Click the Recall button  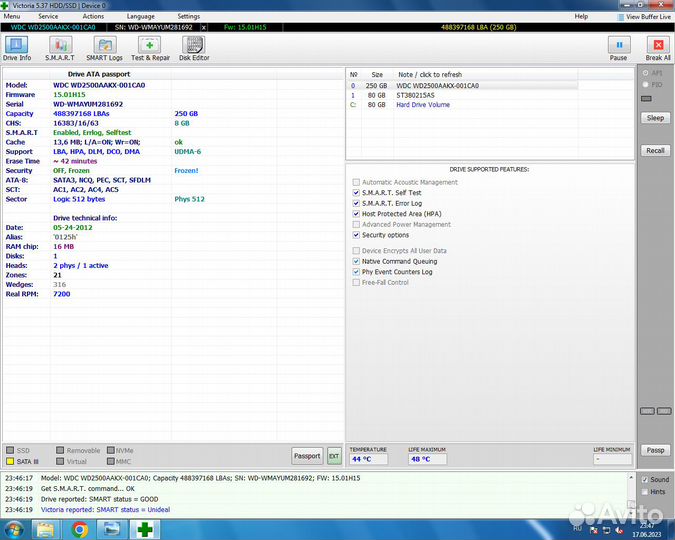coord(655,150)
